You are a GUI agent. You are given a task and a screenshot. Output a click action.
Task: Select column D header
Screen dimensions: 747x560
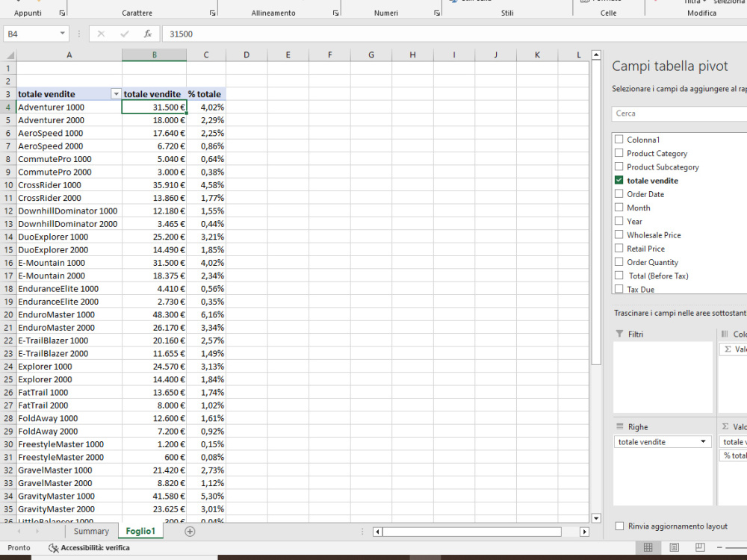pyautogui.click(x=247, y=55)
